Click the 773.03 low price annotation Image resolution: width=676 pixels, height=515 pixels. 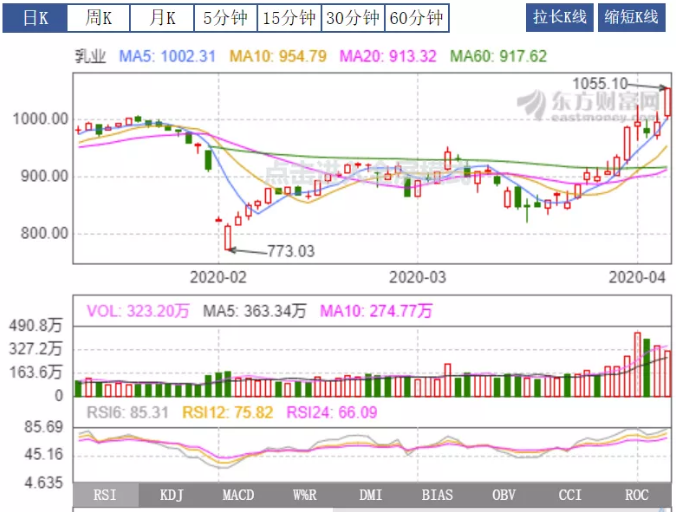click(x=291, y=251)
